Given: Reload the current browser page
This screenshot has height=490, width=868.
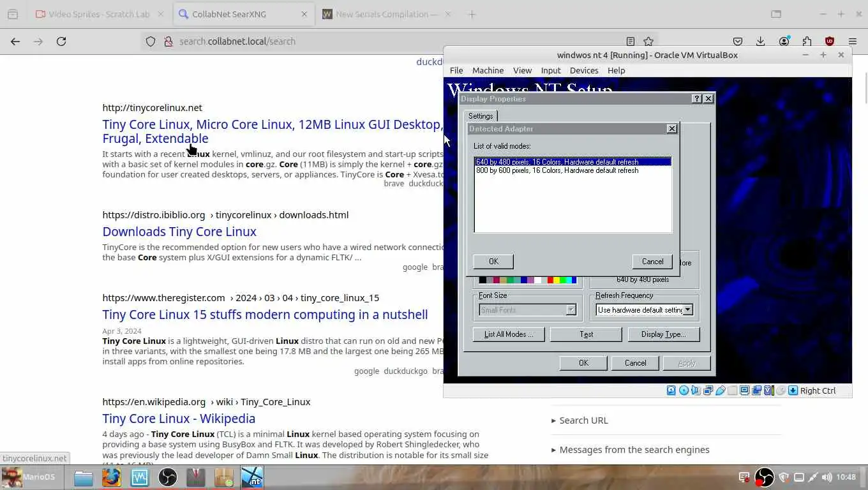Looking at the screenshot, I should 61,41.
